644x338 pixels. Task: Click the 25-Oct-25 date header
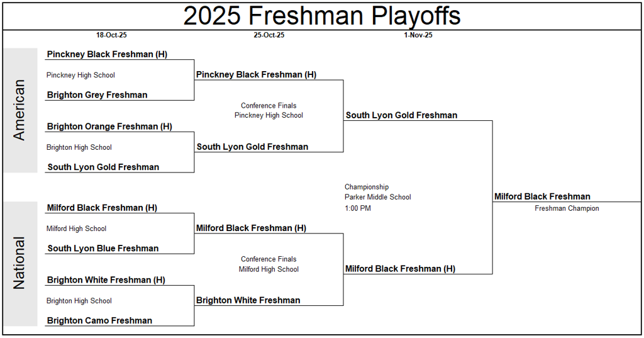coord(269,35)
